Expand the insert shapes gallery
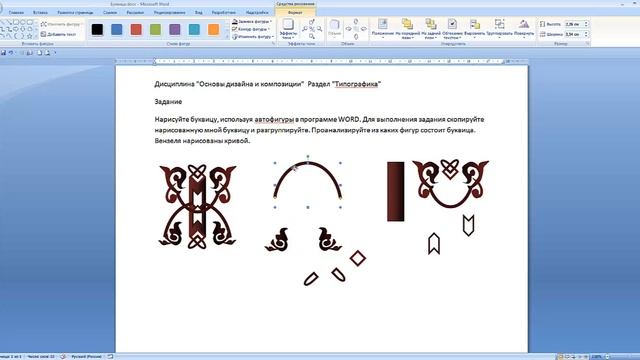The height and width of the screenshot is (360, 640). (37, 37)
